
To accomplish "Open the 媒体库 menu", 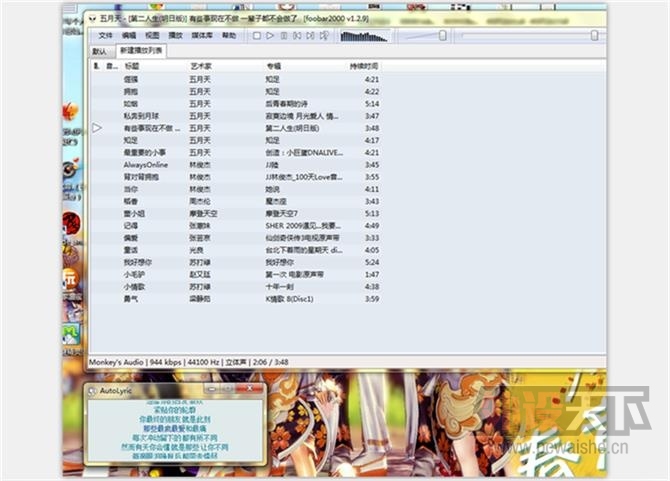I will coord(201,35).
